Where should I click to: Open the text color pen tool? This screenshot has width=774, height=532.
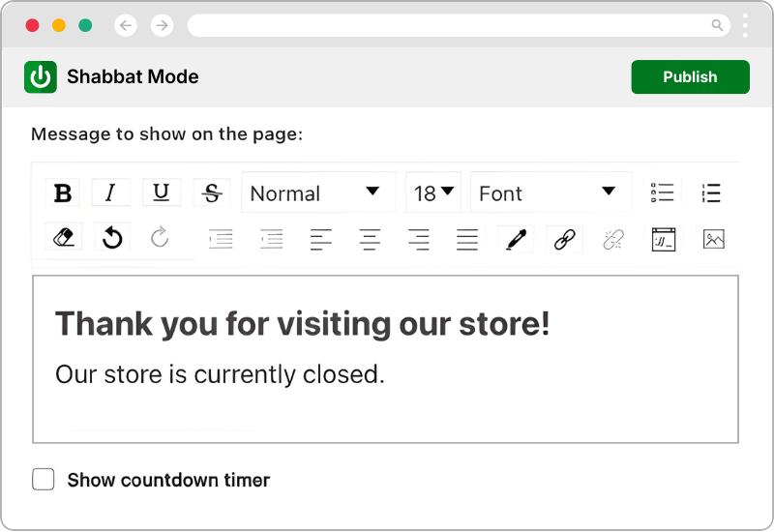click(516, 239)
